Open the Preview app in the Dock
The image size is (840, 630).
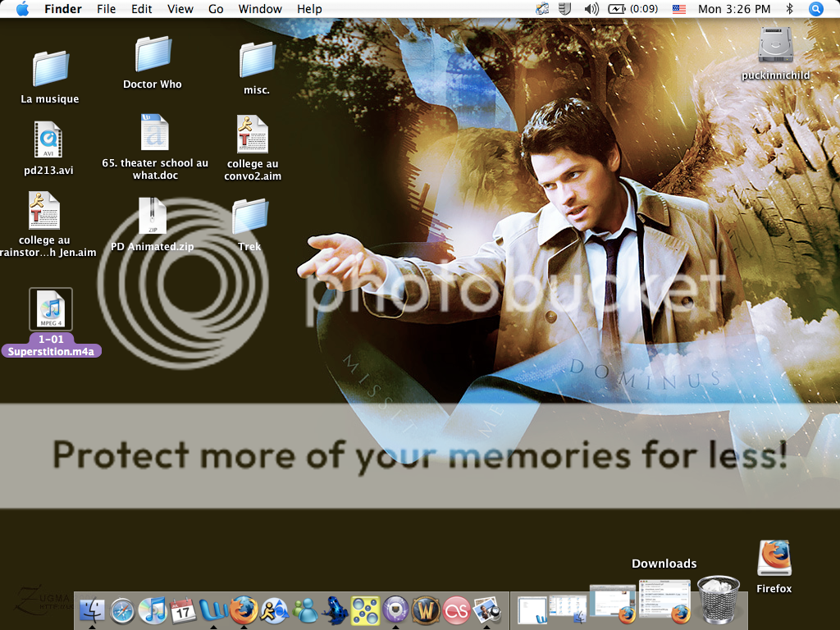[x=487, y=610]
